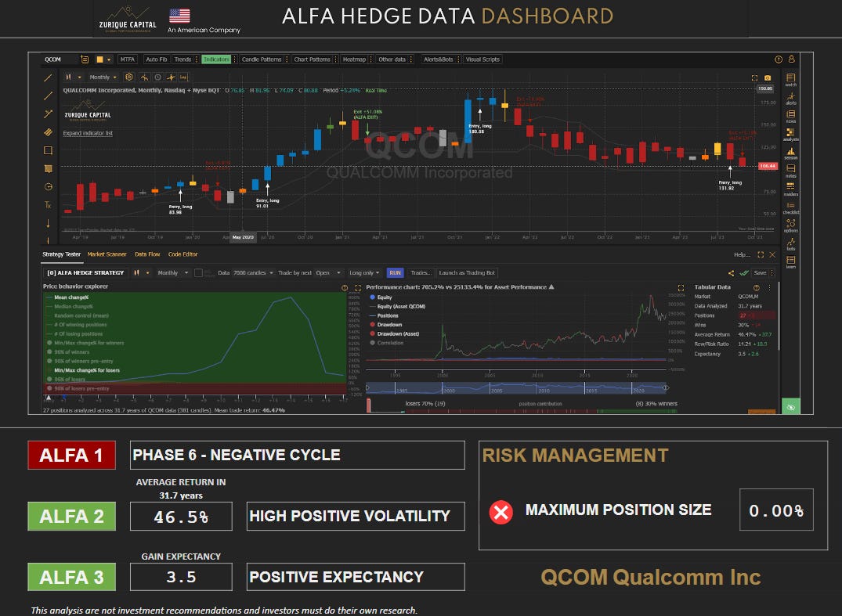This screenshot has height=616, width=842.
Task: Switch to the Market Scanner tab
Action: [x=107, y=254]
